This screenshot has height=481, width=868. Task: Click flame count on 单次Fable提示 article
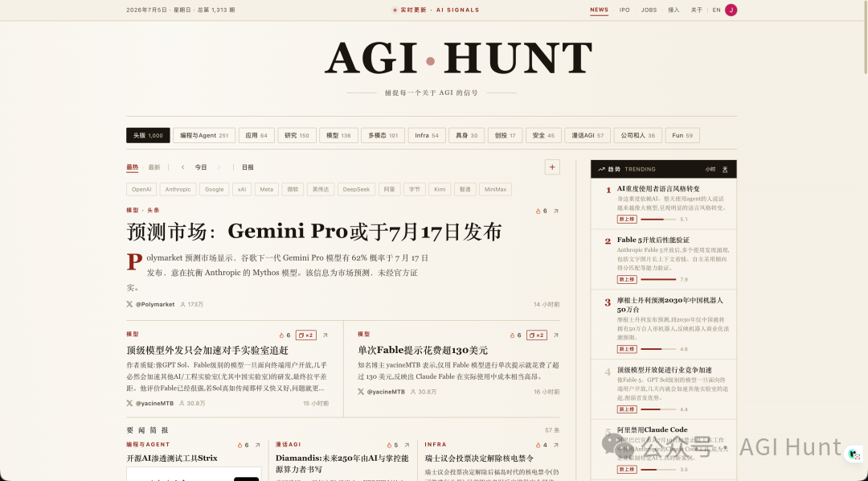[x=515, y=335]
